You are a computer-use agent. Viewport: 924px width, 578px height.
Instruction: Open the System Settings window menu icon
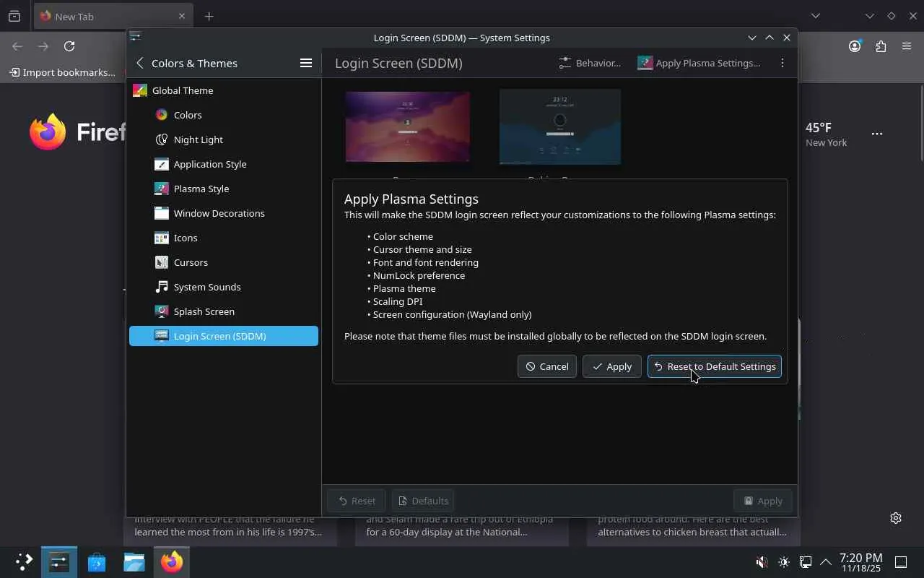tap(135, 37)
